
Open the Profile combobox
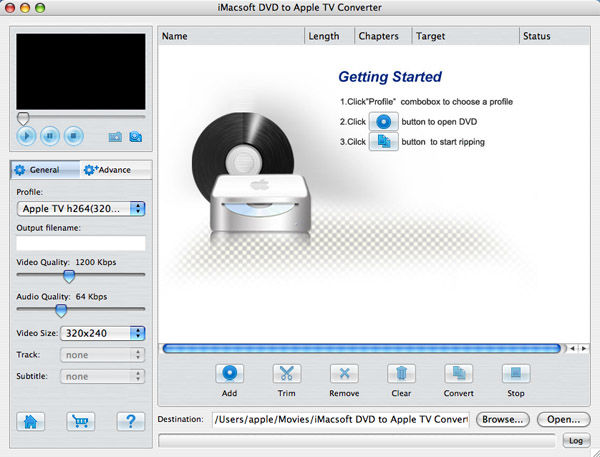(x=81, y=209)
